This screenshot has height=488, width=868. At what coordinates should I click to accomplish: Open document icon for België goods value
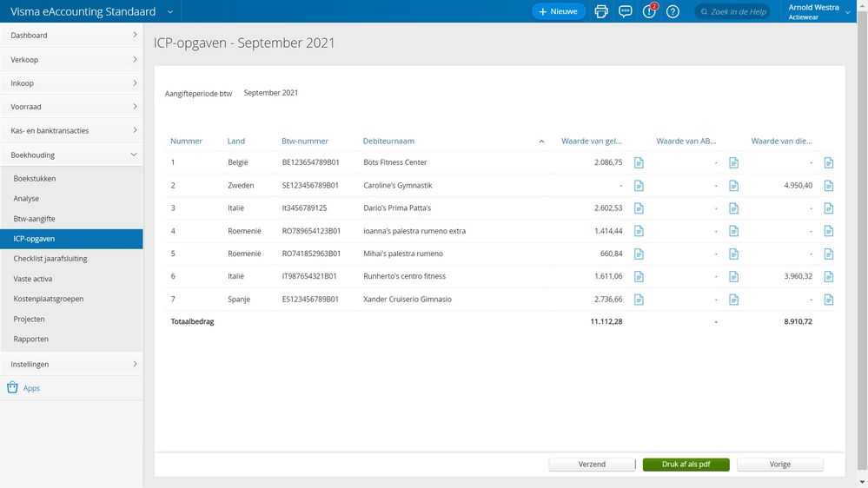tap(639, 162)
